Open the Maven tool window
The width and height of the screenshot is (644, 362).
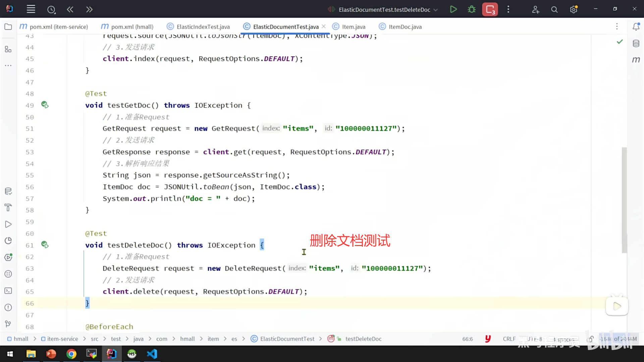click(636, 60)
